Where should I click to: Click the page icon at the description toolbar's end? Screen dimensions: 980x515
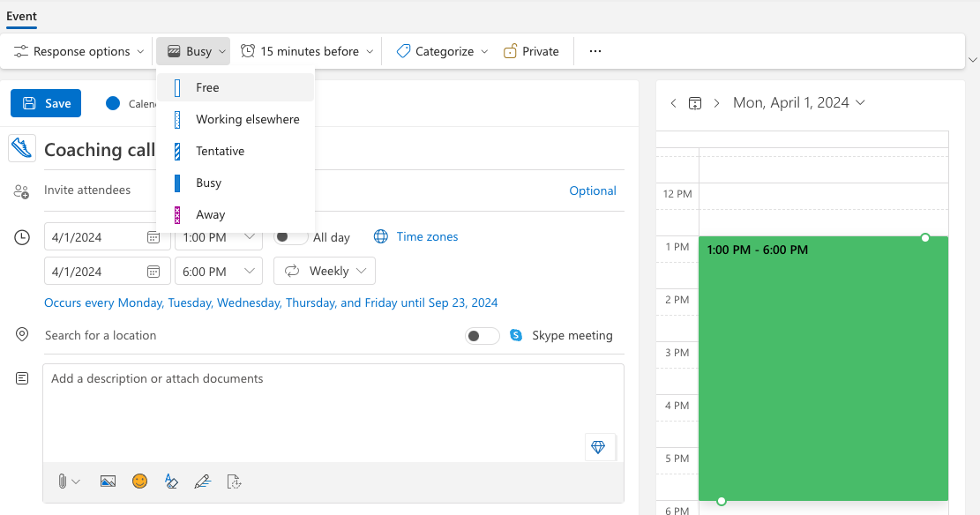point(234,481)
